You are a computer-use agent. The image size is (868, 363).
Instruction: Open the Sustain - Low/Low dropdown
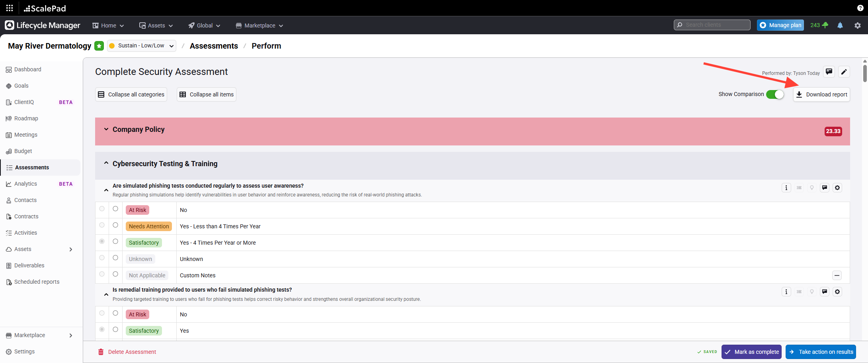coord(142,46)
